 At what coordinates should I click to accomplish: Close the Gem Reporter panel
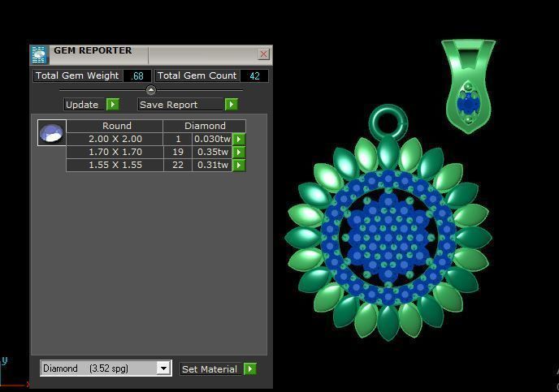264,54
